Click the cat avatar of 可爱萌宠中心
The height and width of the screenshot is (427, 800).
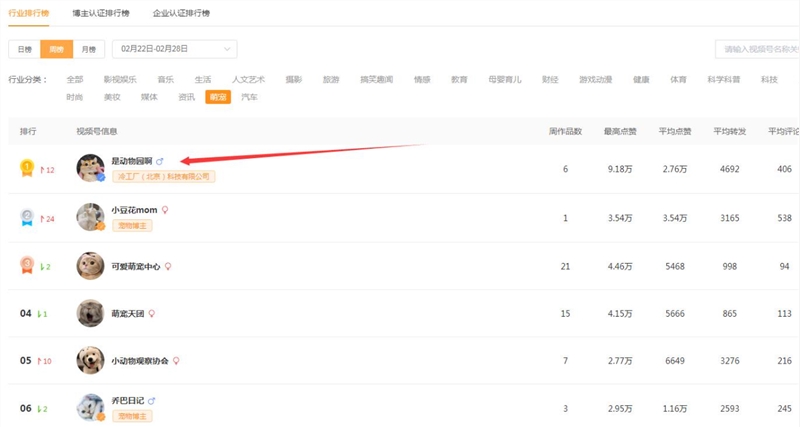91,265
